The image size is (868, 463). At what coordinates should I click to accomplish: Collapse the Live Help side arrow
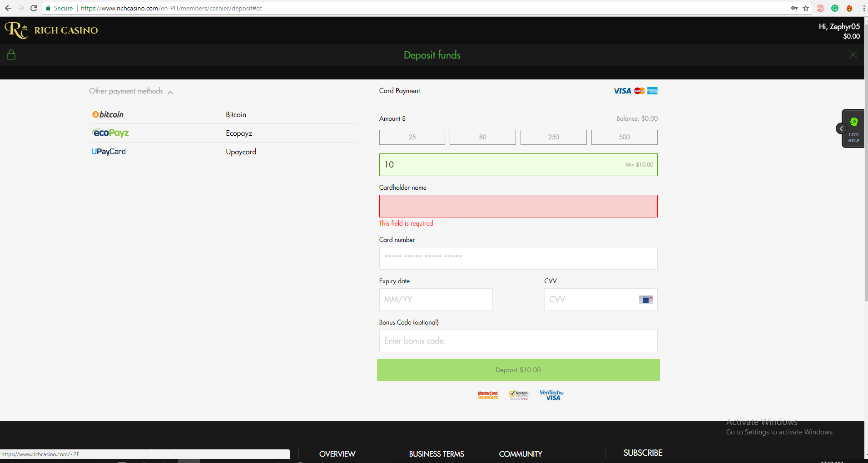click(x=841, y=128)
